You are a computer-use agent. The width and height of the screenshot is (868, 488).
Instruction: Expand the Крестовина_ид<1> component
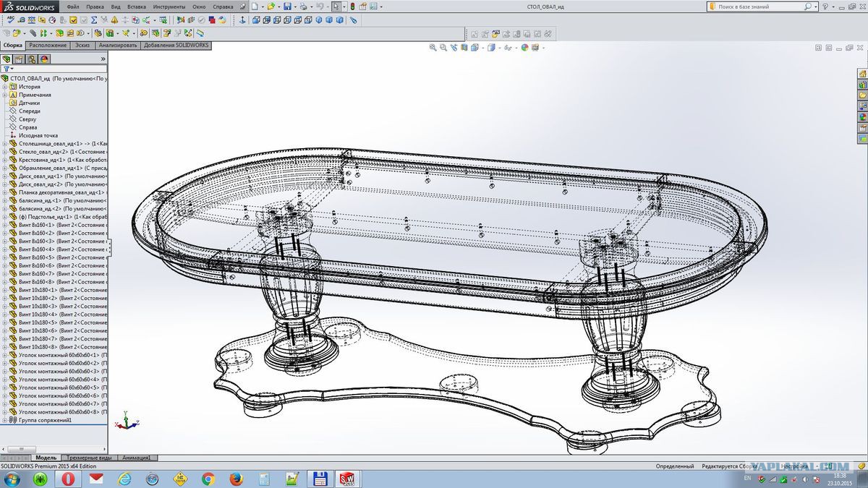[4, 160]
